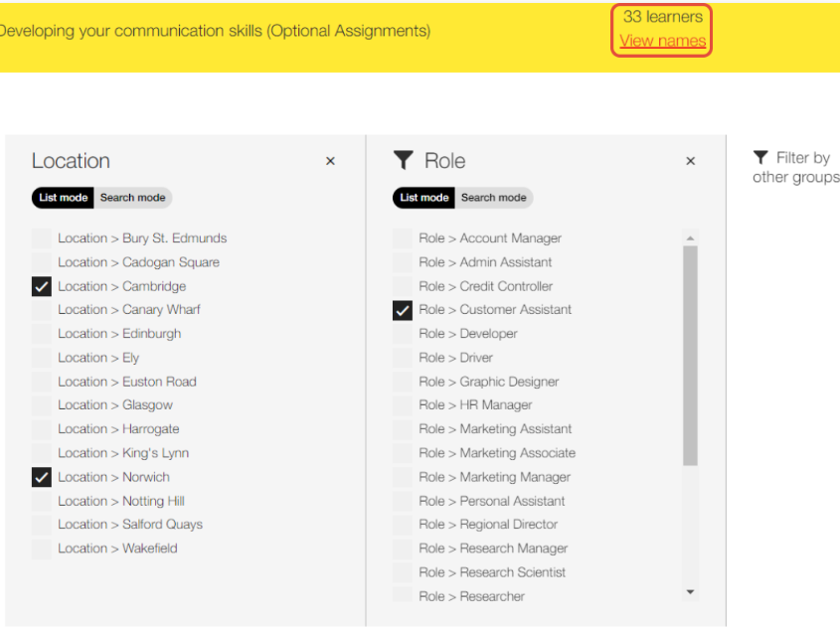The width and height of the screenshot is (840, 629).
Task: Click the Role list scroll up arrow
Action: click(690, 237)
